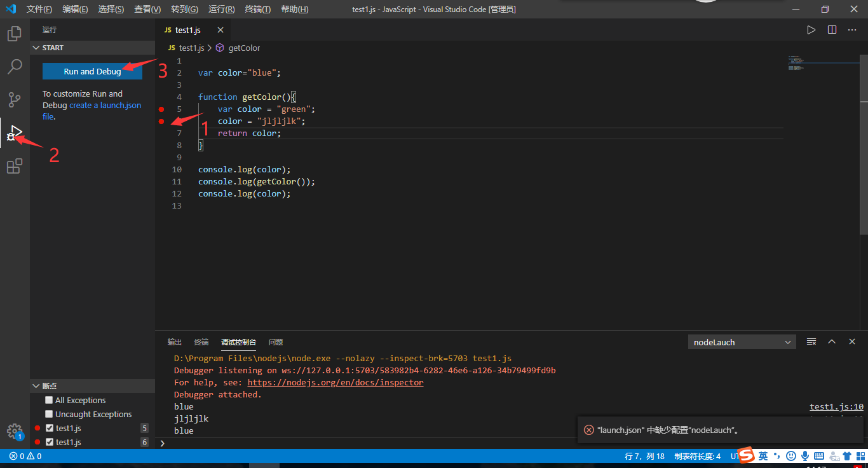Collapse the START section header
The image size is (868, 468).
click(92, 48)
